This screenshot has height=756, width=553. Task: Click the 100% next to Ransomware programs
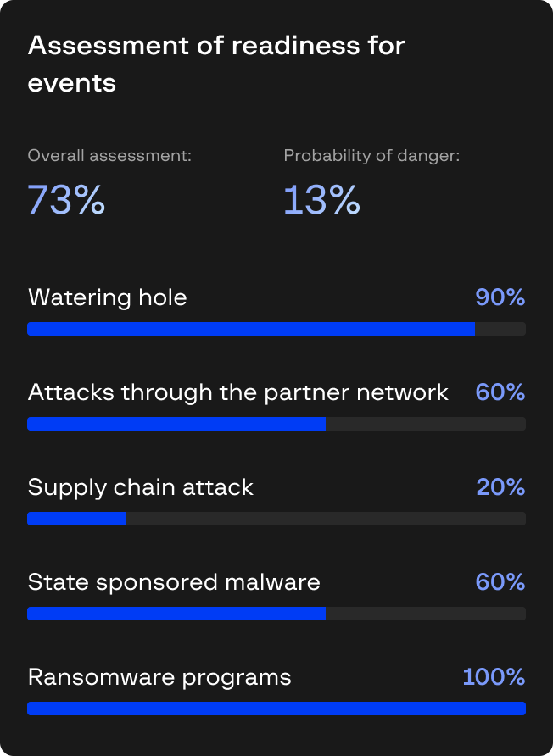click(x=493, y=677)
